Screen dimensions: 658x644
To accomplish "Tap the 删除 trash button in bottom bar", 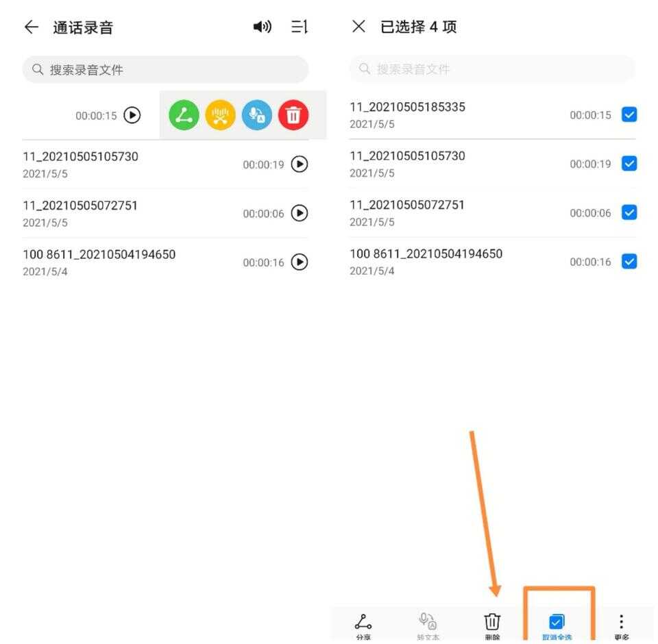I will (x=492, y=623).
